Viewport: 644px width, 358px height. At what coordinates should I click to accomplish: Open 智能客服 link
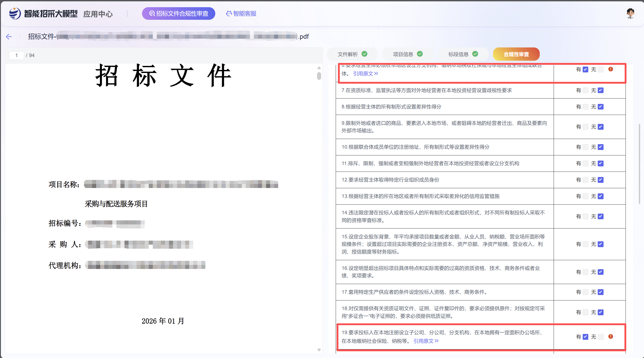tap(241, 13)
